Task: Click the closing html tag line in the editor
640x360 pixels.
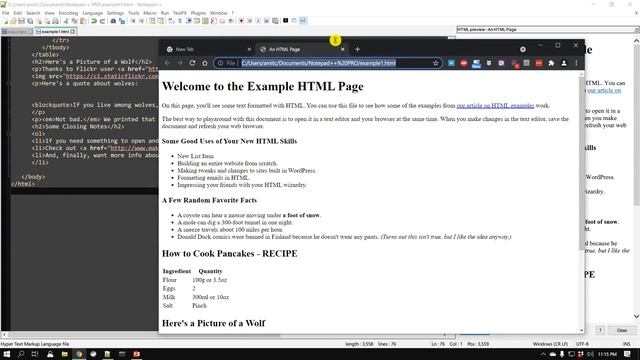Action: 23,184
